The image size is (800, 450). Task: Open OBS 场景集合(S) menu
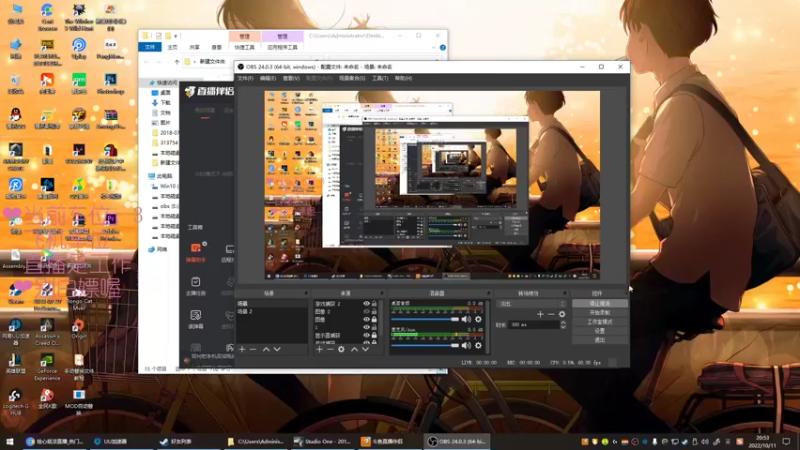[x=352, y=79]
